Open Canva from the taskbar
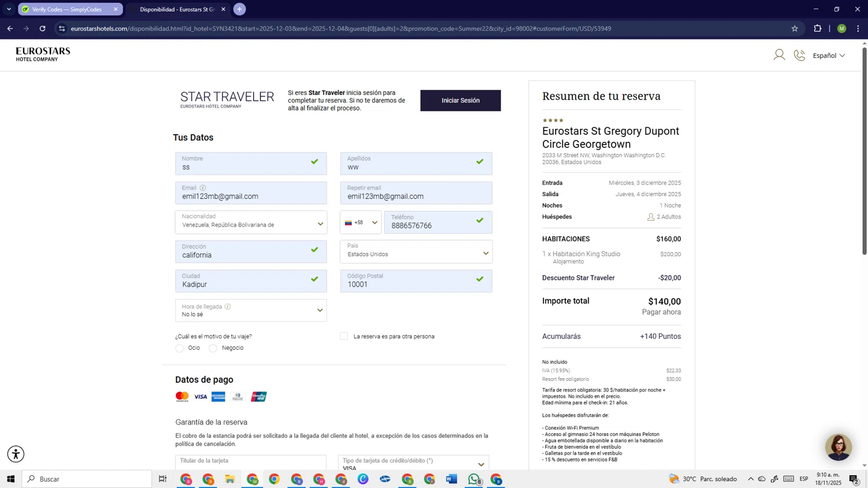Image resolution: width=868 pixels, height=488 pixels. [x=363, y=479]
